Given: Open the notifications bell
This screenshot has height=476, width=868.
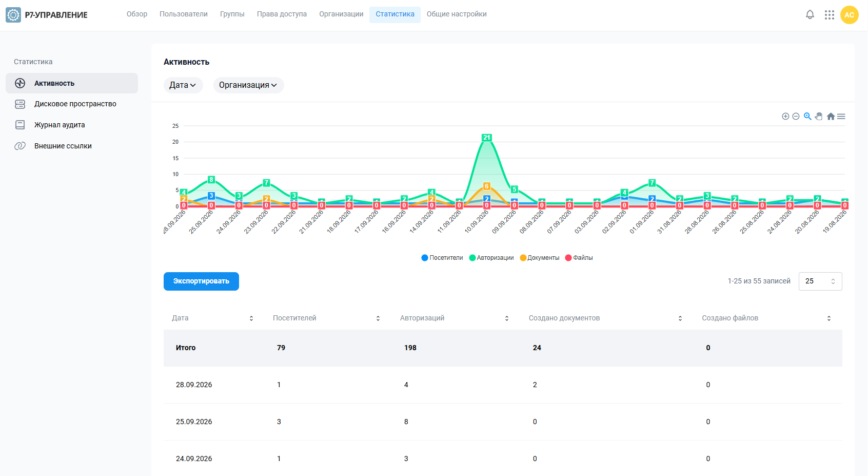Looking at the screenshot, I should [810, 15].
